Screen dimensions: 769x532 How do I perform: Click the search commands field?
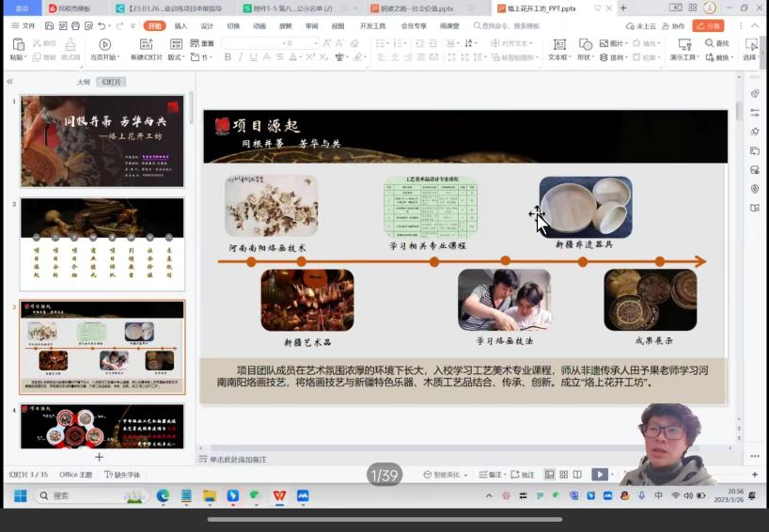[x=507, y=26]
